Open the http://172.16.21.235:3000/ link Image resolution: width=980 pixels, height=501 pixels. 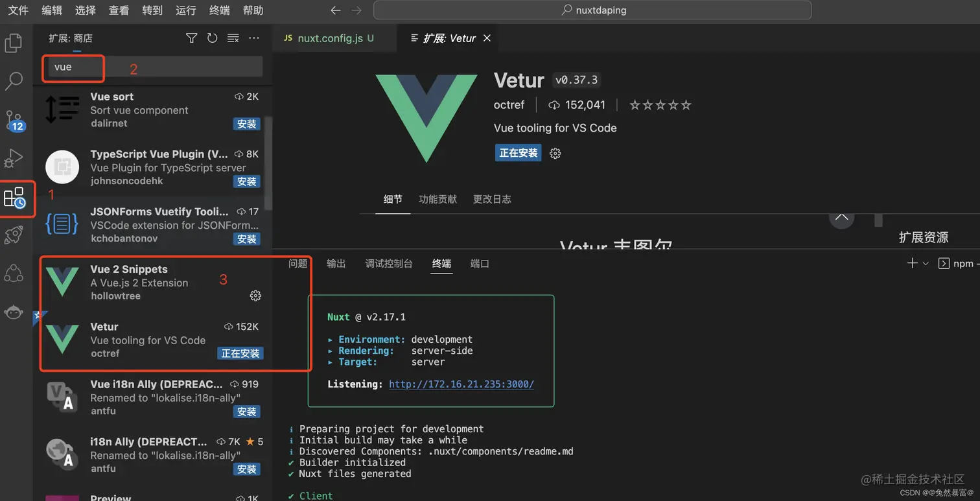[461, 384]
